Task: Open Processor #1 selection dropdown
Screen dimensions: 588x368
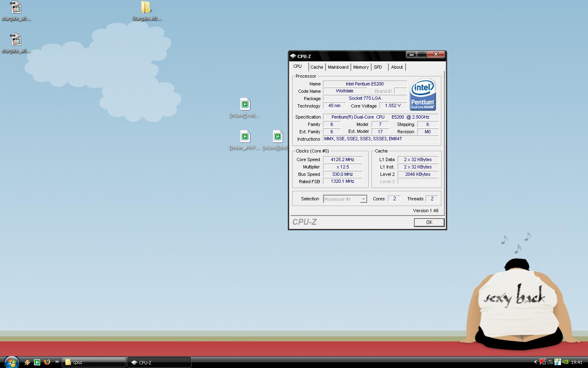Action: 345,199
